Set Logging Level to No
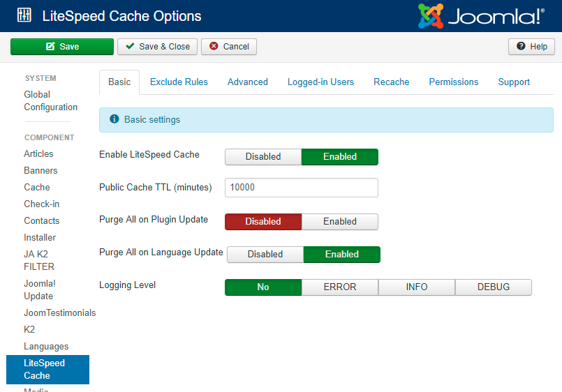 tap(263, 287)
